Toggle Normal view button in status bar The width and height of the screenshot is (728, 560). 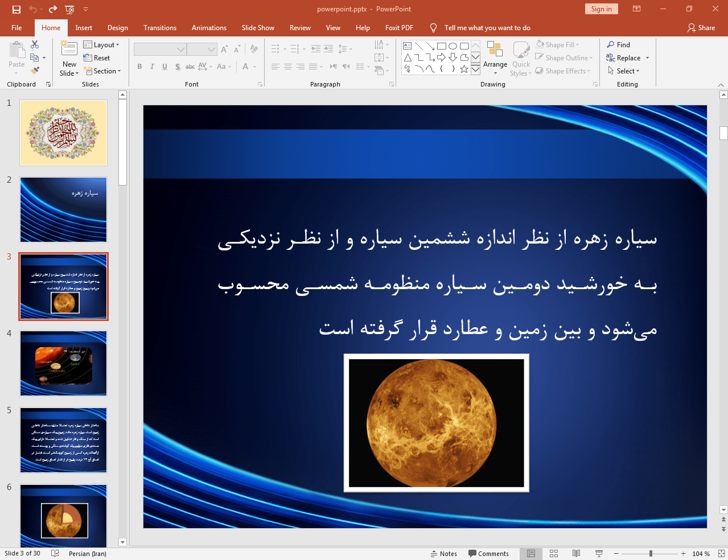coord(531,554)
